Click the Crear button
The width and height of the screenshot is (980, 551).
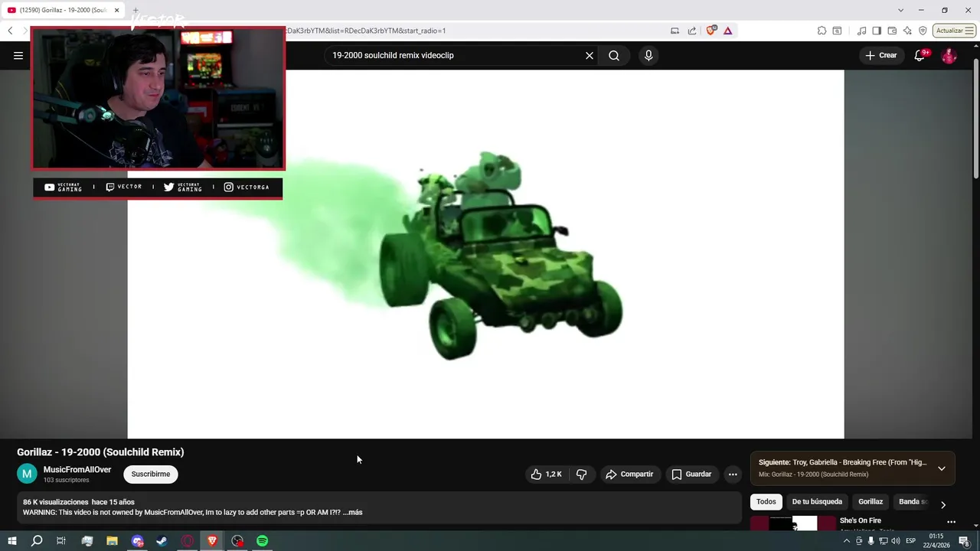(881, 55)
